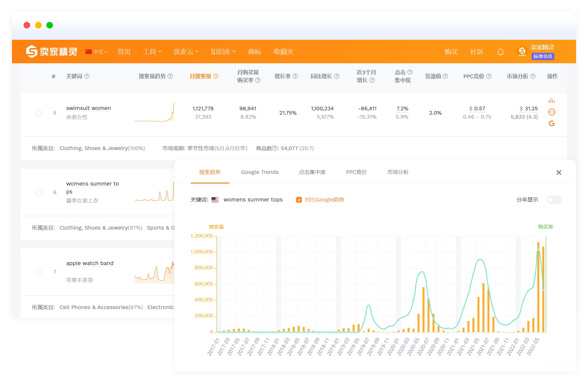Click help icon next to 货流值 header

(x=445, y=76)
